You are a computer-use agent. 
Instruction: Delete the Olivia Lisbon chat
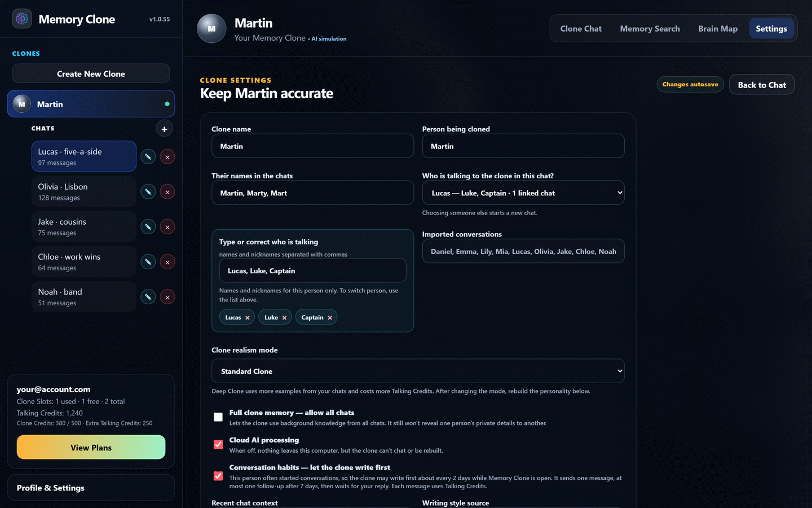(x=167, y=192)
